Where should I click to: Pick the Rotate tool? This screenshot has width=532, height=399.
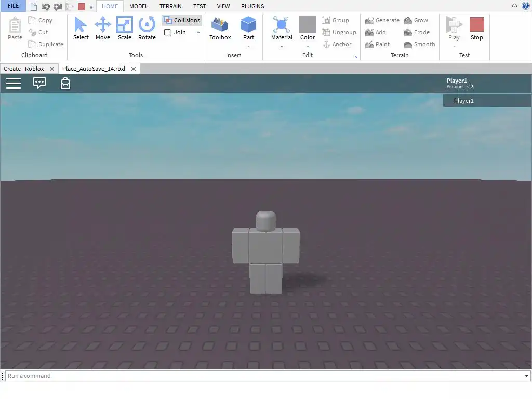(147, 29)
